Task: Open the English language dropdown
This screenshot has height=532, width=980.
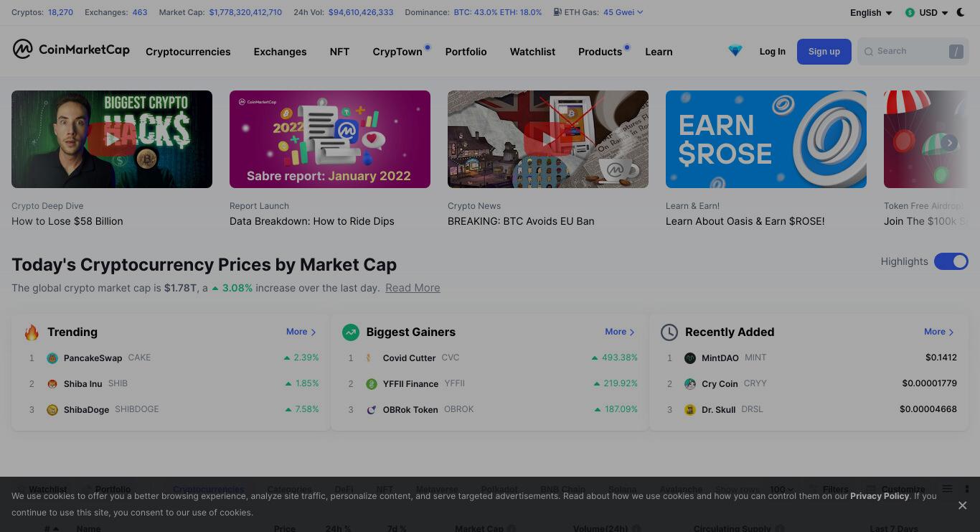Action: [871, 13]
